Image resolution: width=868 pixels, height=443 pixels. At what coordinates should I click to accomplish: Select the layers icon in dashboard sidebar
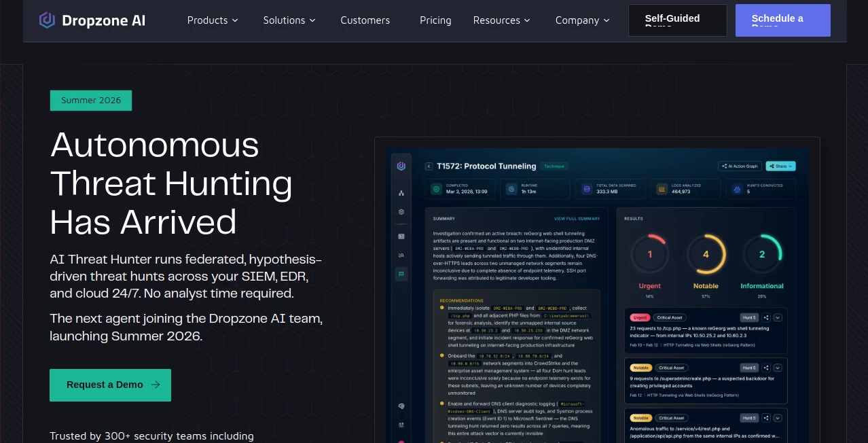(401, 212)
